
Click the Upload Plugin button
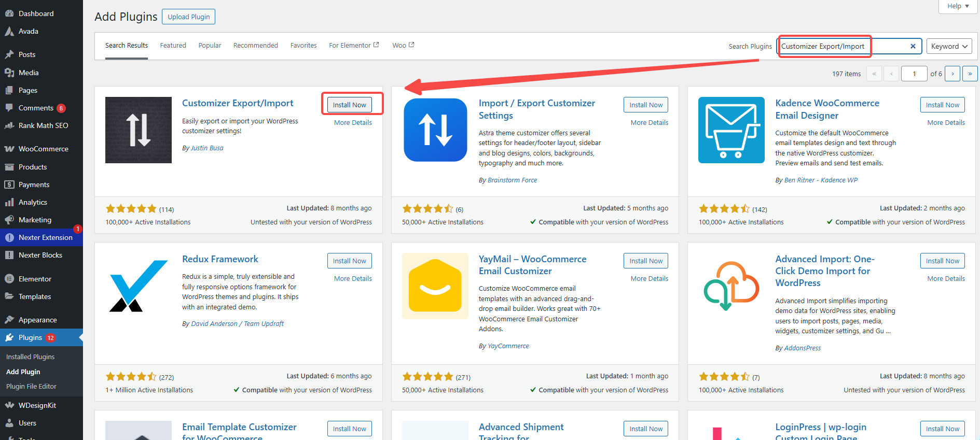coord(188,17)
